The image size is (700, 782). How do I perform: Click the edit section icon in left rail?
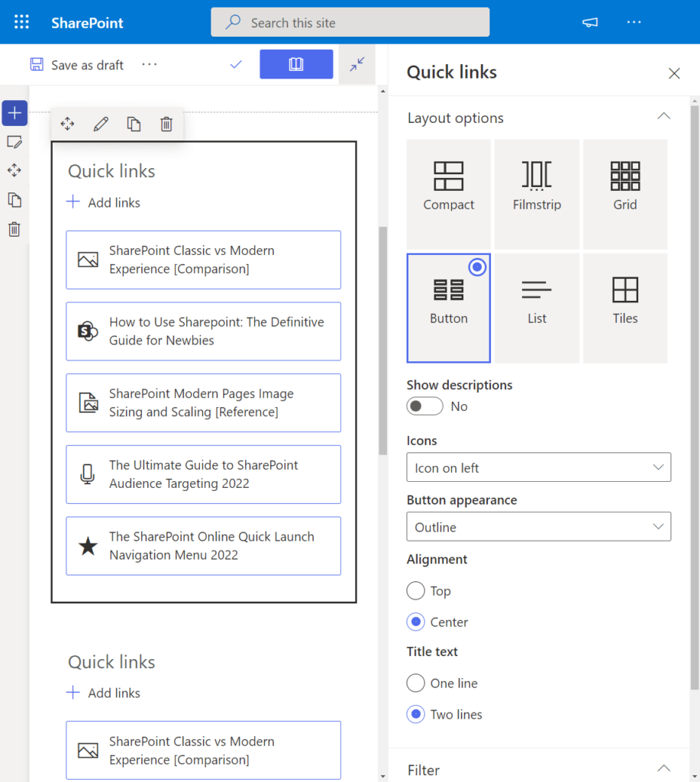click(x=15, y=142)
